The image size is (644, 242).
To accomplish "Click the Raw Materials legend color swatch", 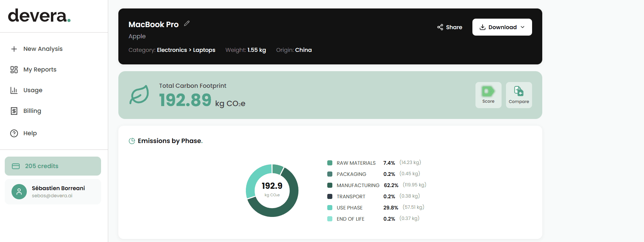I will pos(330,163).
